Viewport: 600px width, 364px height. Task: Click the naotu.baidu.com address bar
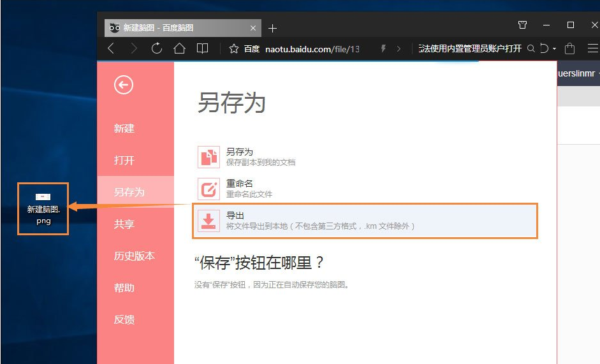[312, 49]
